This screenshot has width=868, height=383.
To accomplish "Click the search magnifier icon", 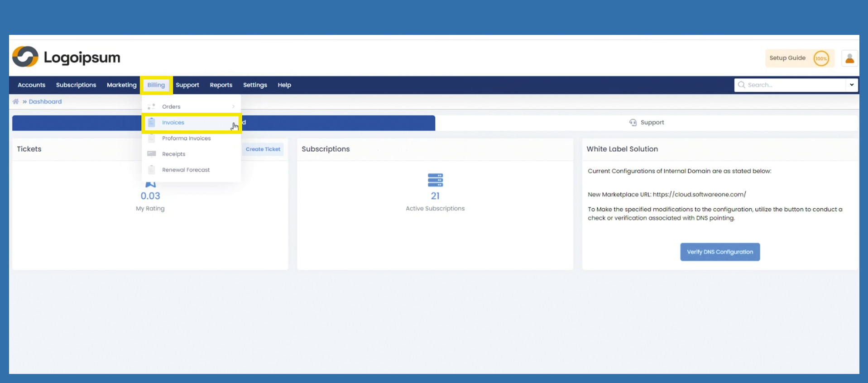I will coord(741,85).
